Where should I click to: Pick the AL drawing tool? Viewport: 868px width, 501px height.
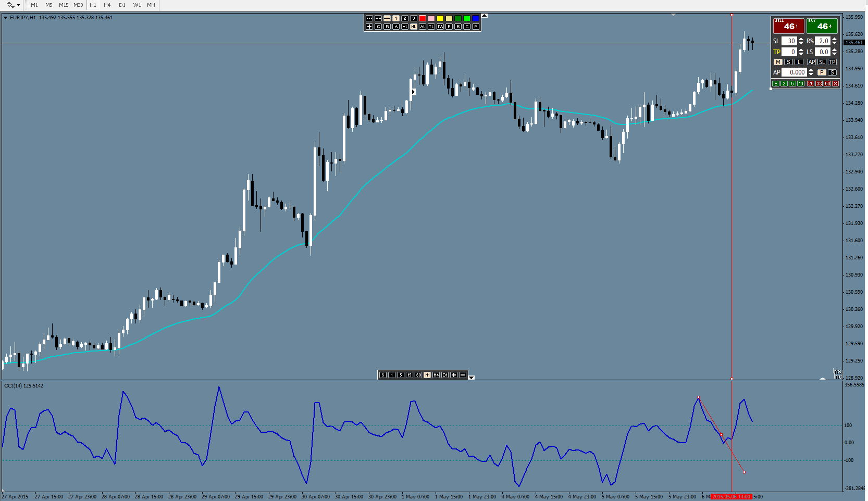click(423, 27)
